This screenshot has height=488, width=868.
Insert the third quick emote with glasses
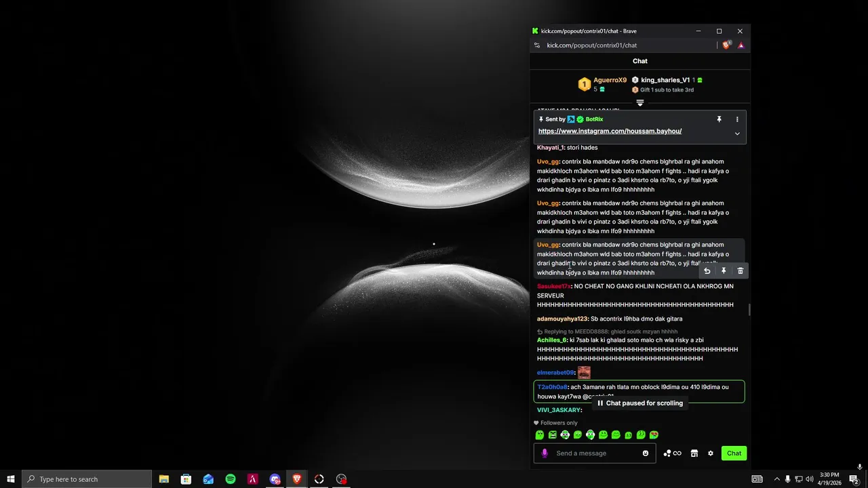565,435
